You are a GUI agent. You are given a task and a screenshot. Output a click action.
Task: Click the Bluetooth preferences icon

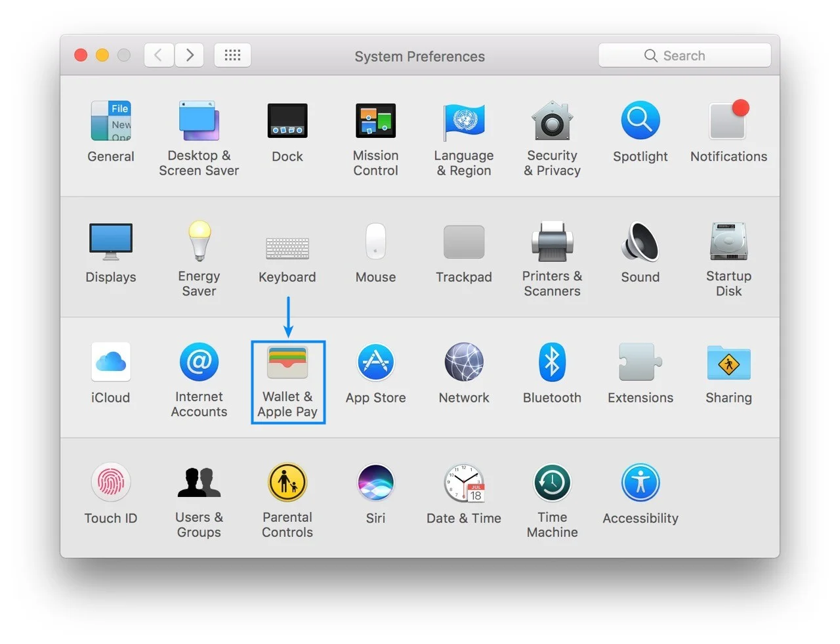(552, 362)
